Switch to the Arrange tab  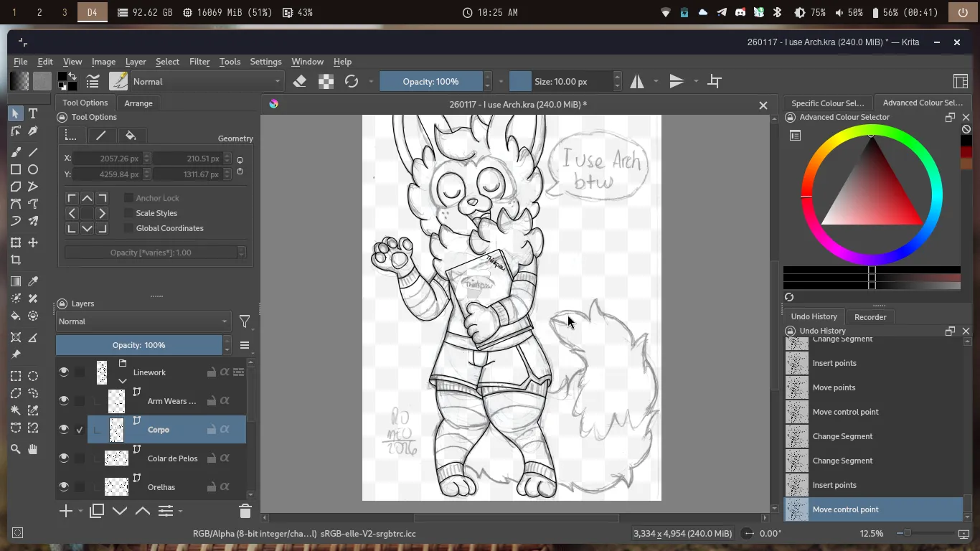tap(138, 103)
